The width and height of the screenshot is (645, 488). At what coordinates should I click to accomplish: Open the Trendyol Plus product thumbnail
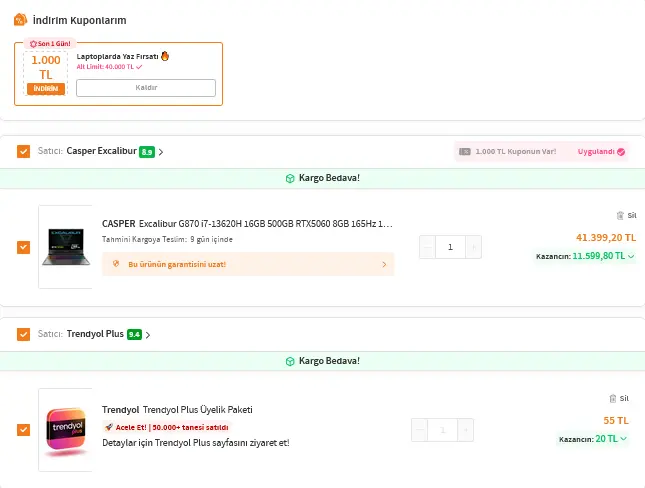coord(66,430)
